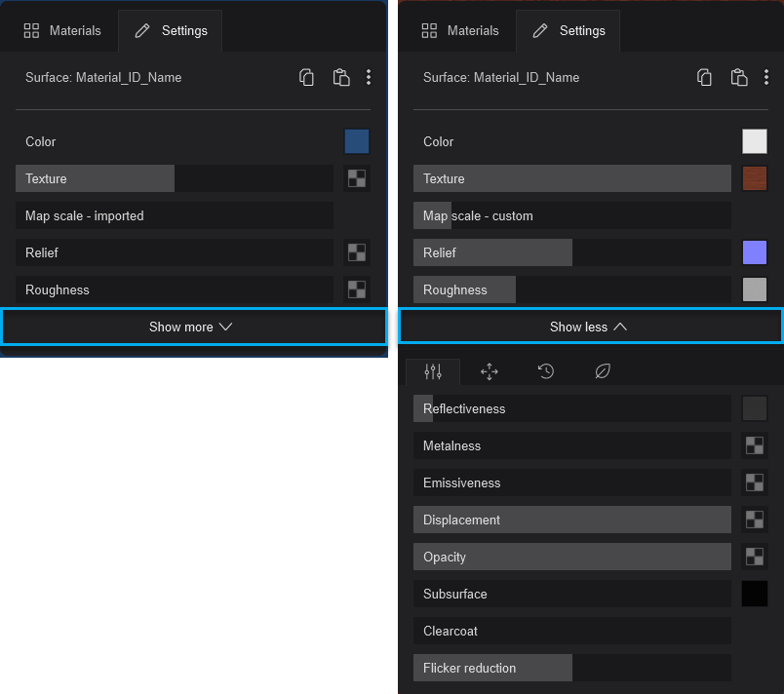Screen dimensions: 784x694
Task: Click the Clearcoat slider
Action: coord(572,631)
